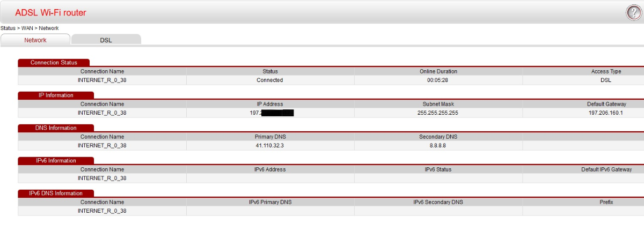The width and height of the screenshot is (644, 231).
Task: Switch to the DSL tab
Action: (106, 40)
